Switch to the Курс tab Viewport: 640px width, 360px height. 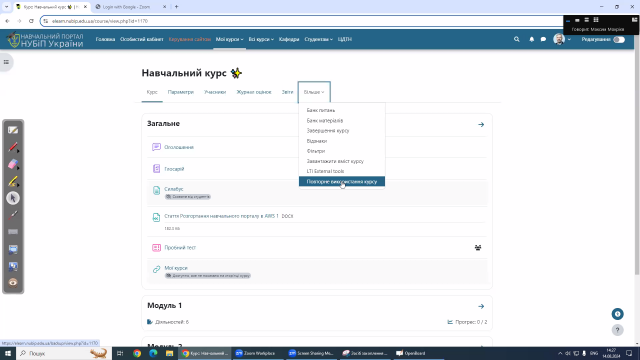click(x=152, y=92)
